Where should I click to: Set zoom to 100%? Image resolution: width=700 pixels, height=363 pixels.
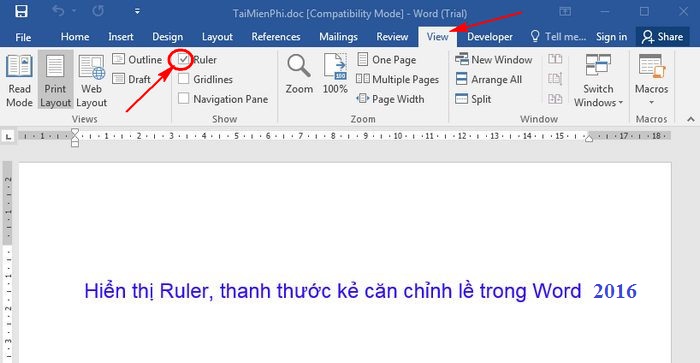[x=335, y=74]
